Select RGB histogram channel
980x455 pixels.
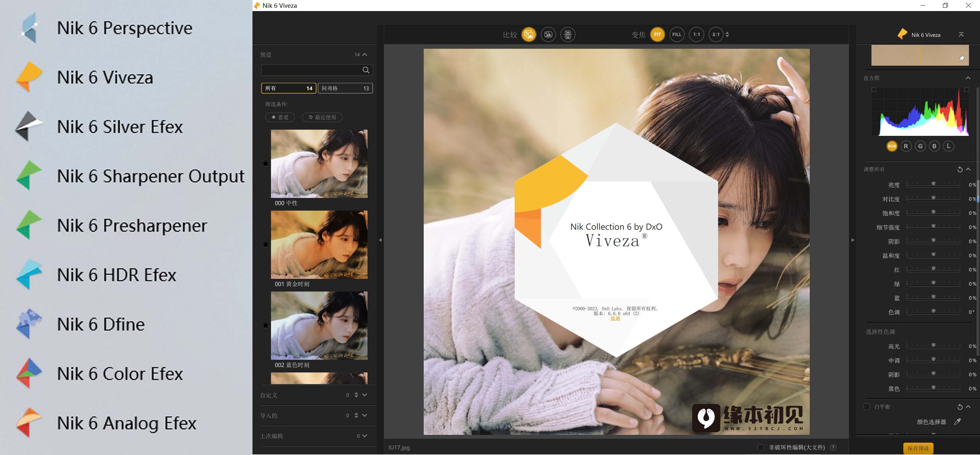(x=892, y=146)
